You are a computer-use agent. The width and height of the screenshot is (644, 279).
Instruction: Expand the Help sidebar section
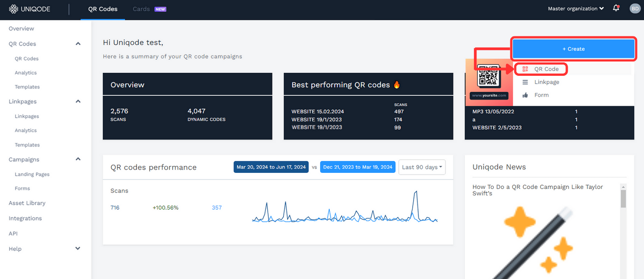pos(78,249)
